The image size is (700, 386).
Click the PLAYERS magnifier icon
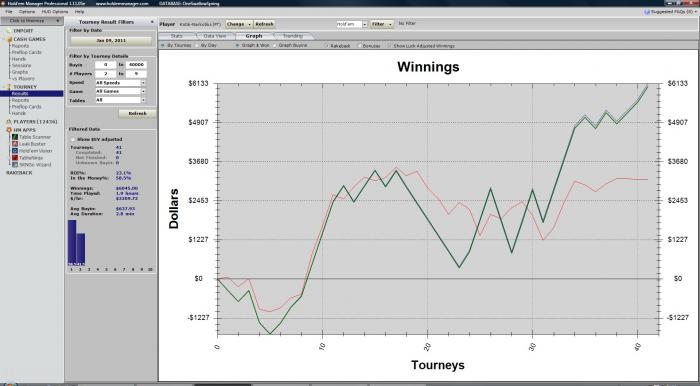click(x=9, y=122)
